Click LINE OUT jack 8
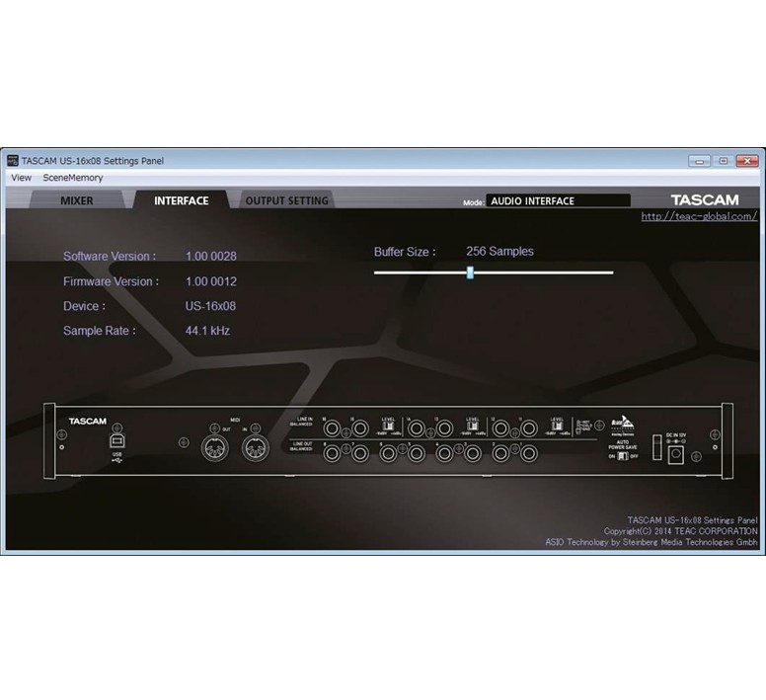Image resolution: width=766 pixels, height=700 pixels. 333,452
